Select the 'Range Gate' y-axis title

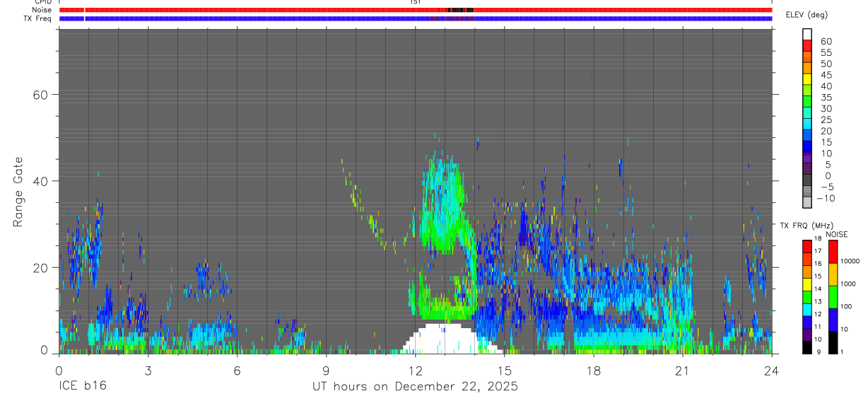click(x=18, y=192)
